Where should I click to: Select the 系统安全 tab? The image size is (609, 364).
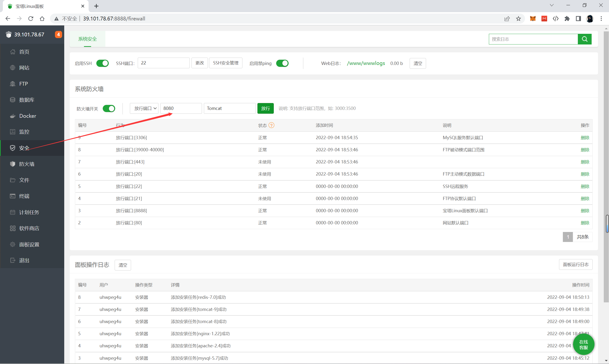pyautogui.click(x=87, y=39)
